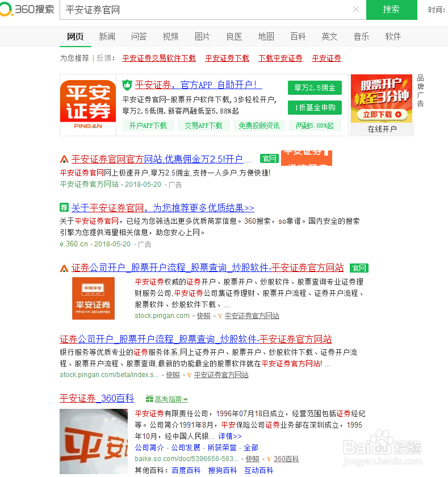Screen dimensions: 448x477
Task: Click 反馈 next to recommendations
Action: (x=104, y=58)
